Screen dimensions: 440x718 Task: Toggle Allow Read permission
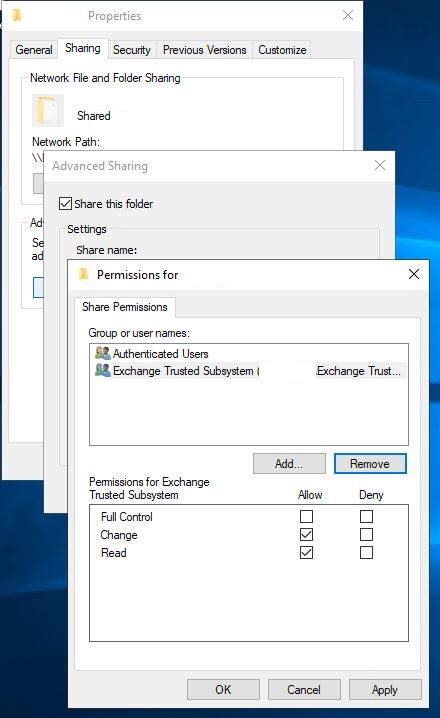pos(306,553)
